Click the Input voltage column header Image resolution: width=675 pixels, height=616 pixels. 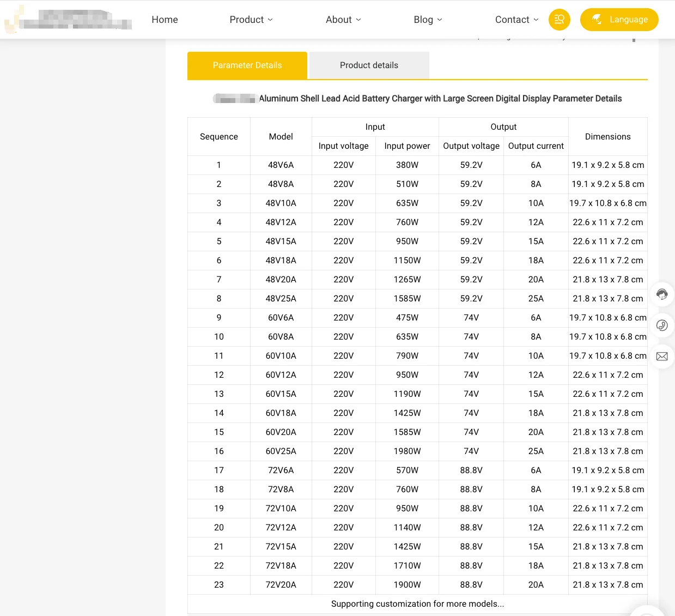tap(344, 146)
